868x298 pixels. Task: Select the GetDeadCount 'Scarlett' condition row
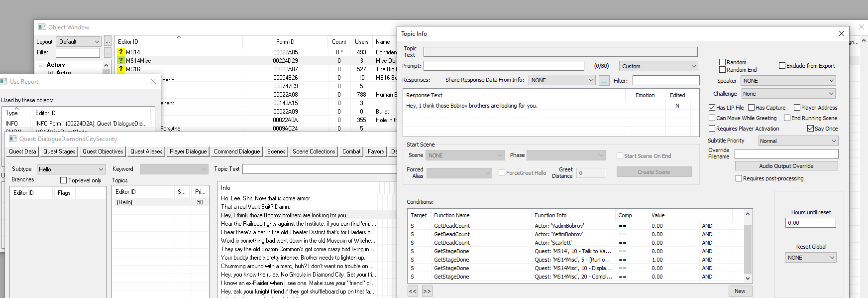[x=576, y=243]
